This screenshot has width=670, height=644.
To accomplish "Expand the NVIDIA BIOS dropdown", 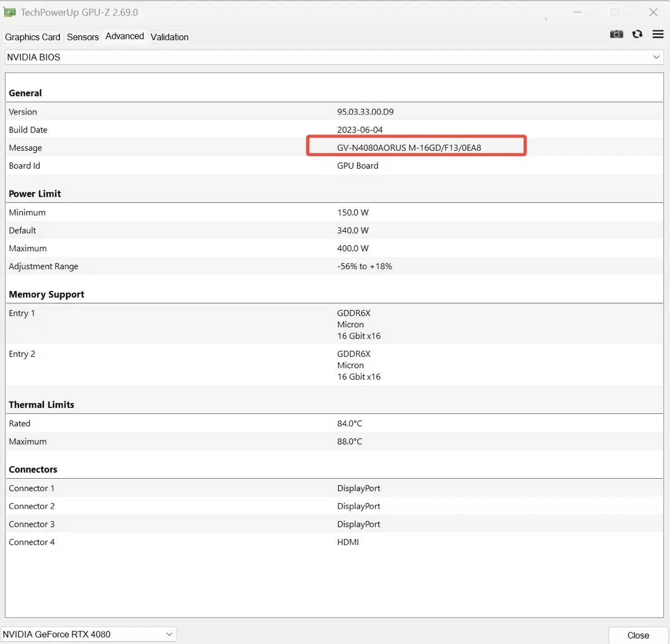I will pyautogui.click(x=334, y=57).
